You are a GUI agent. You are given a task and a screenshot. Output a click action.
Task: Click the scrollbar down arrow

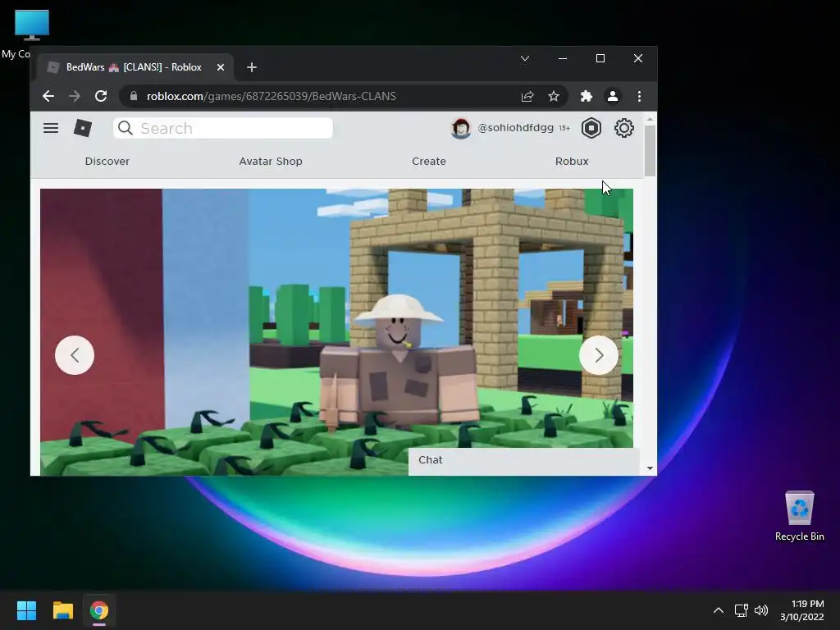(x=650, y=468)
